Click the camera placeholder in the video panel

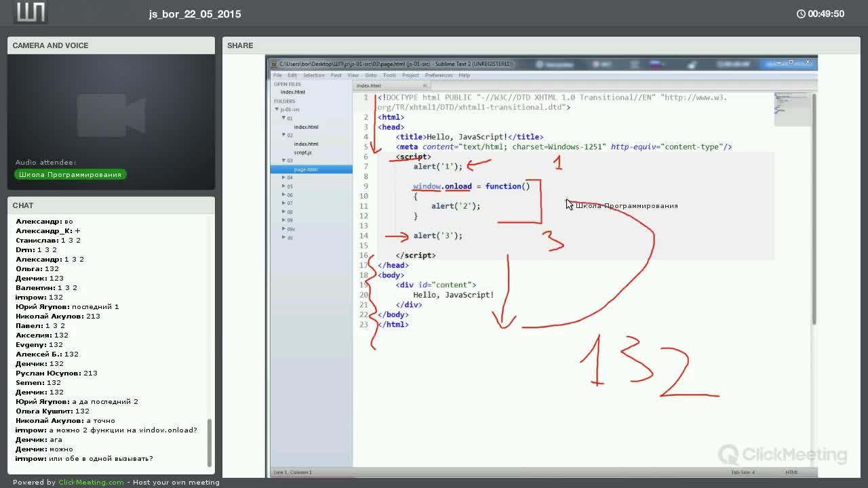pos(111,115)
